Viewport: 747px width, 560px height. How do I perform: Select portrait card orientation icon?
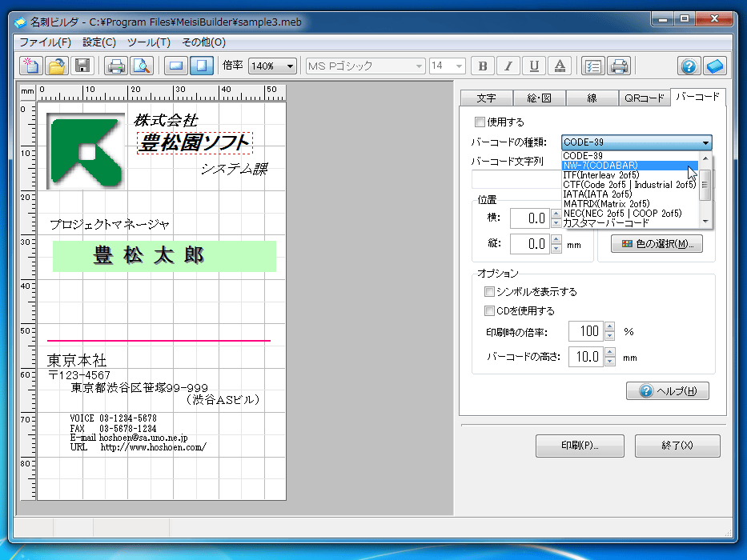[x=202, y=66]
